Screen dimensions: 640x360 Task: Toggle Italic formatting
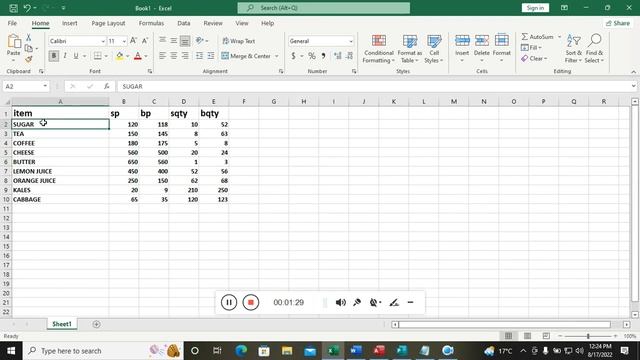(x=64, y=56)
